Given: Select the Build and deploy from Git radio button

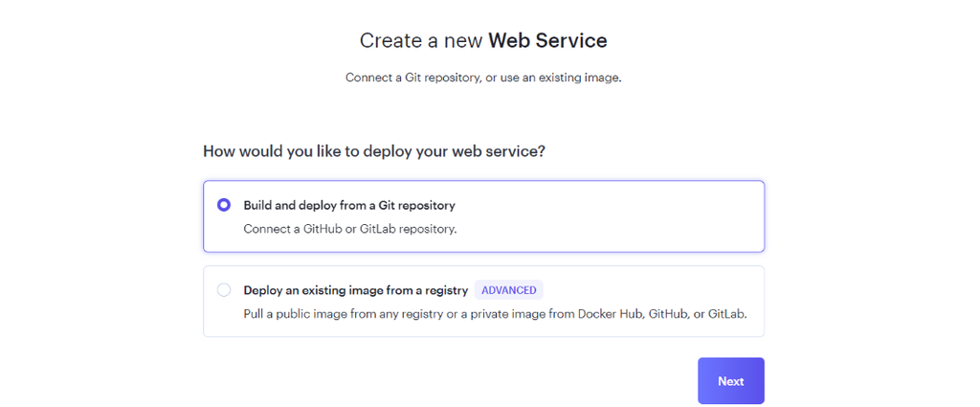Looking at the screenshot, I should [x=224, y=205].
